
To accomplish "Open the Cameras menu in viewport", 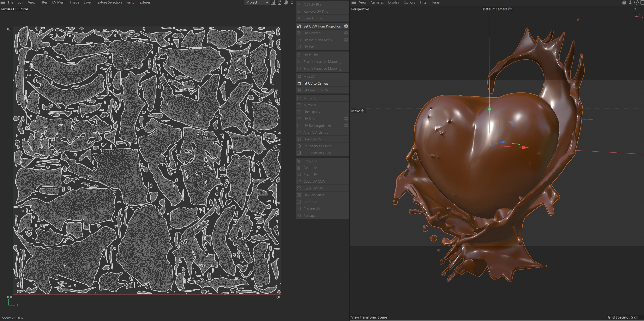I will coord(377,2).
